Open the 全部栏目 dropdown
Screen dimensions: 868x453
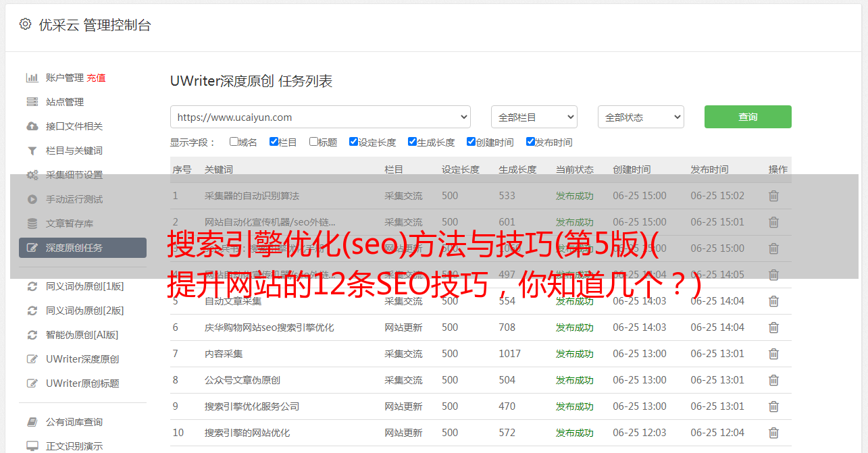pyautogui.click(x=534, y=117)
